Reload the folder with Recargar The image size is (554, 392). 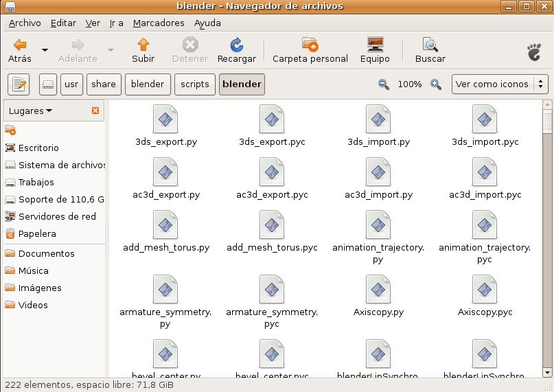point(236,51)
